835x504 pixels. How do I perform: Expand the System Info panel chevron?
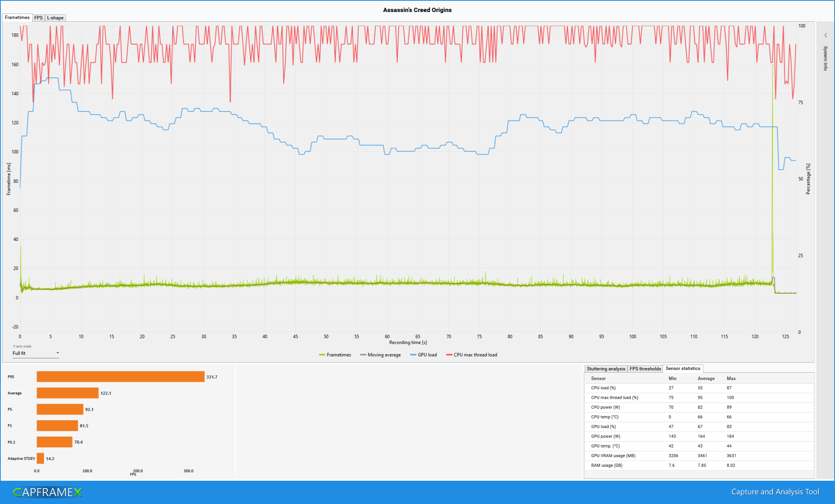(x=825, y=35)
